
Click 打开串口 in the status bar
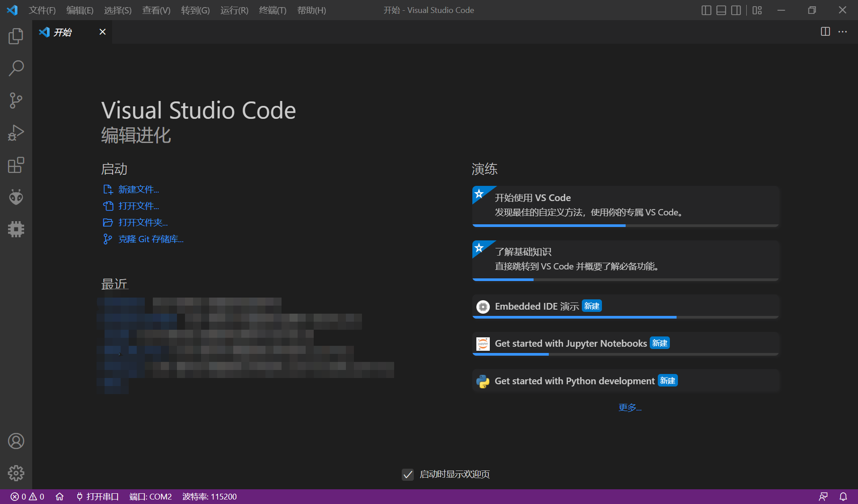97,497
